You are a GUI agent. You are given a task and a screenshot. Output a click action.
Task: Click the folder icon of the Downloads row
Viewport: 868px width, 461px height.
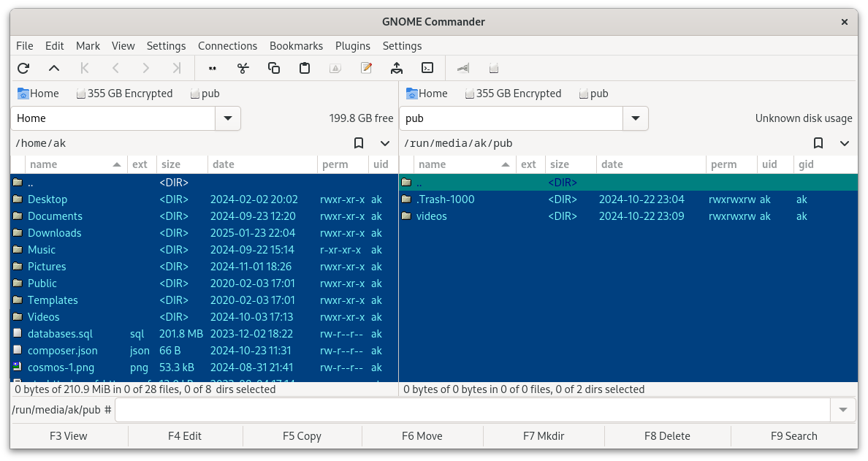click(18, 232)
